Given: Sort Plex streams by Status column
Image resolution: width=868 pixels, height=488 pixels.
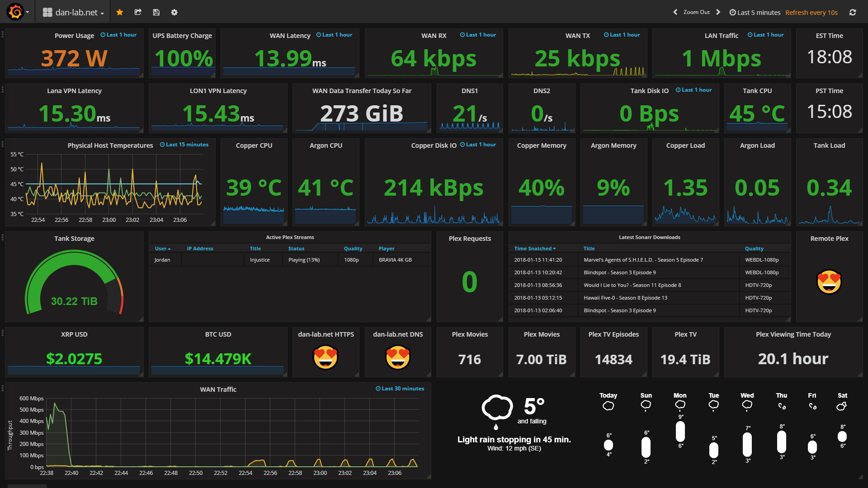Looking at the screenshot, I should pyautogui.click(x=296, y=249).
